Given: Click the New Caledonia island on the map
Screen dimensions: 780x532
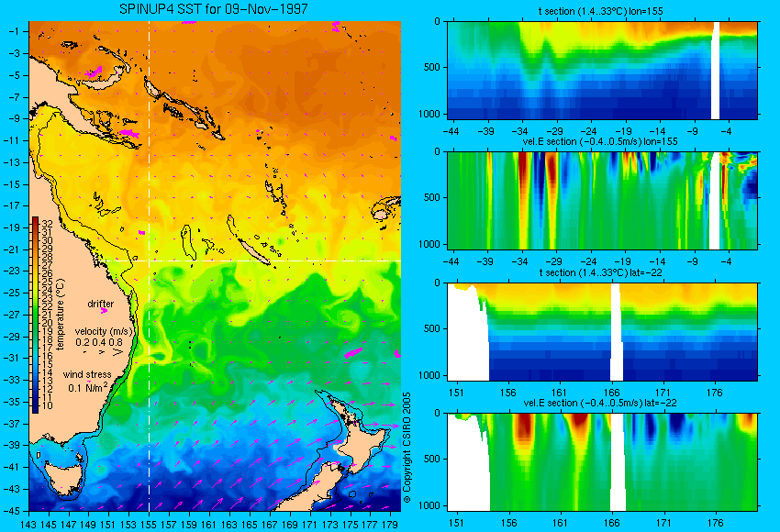Looking at the screenshot, I should (x=252, y=251).
